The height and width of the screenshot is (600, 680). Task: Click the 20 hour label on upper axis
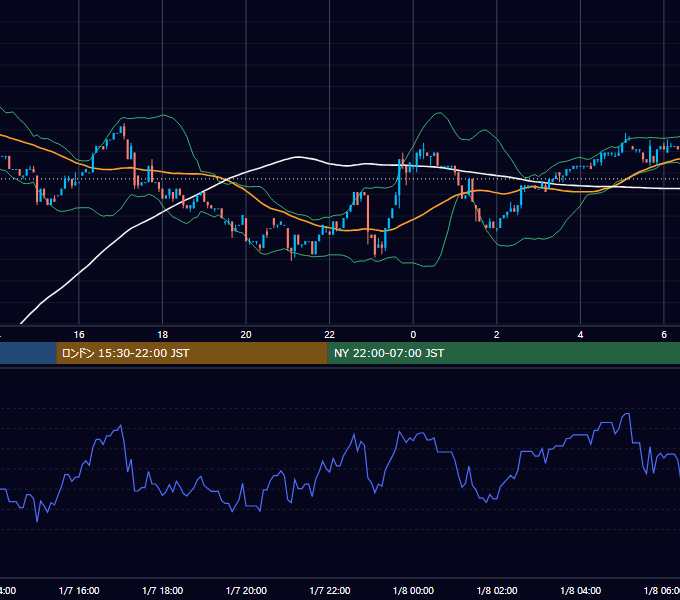coord(246,335)
